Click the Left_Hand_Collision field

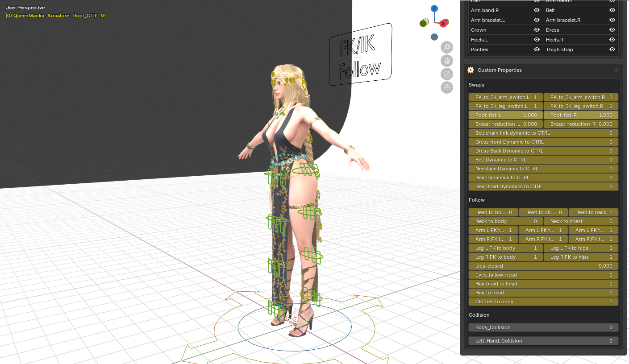[x=543, y=341]
